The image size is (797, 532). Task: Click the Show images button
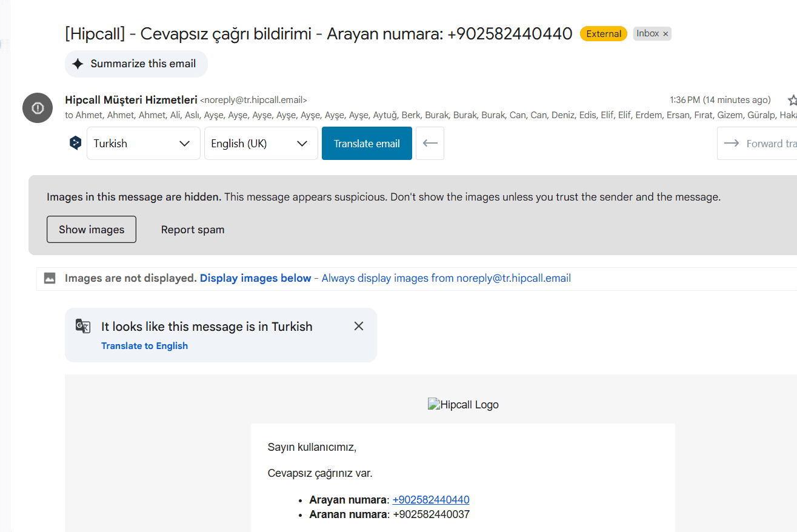point(92,230)
